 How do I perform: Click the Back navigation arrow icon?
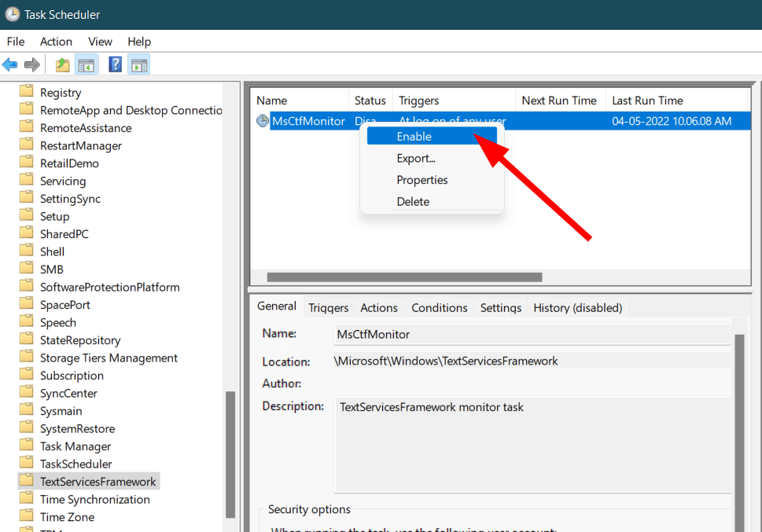point(10,64)
